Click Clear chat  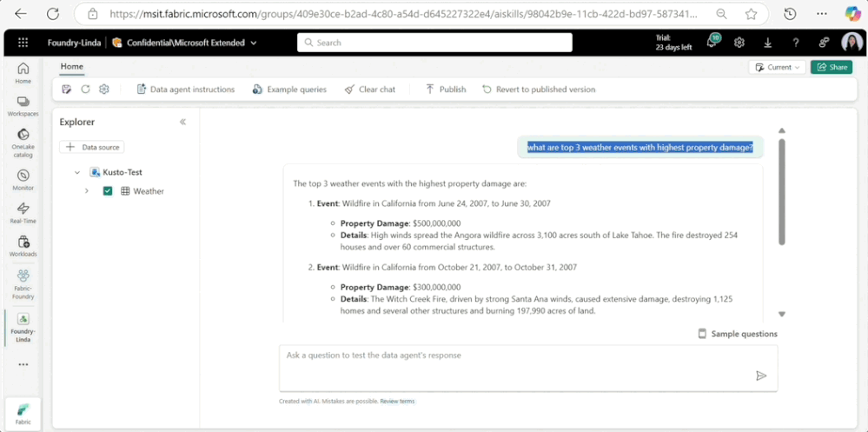[x=370, y=90]
